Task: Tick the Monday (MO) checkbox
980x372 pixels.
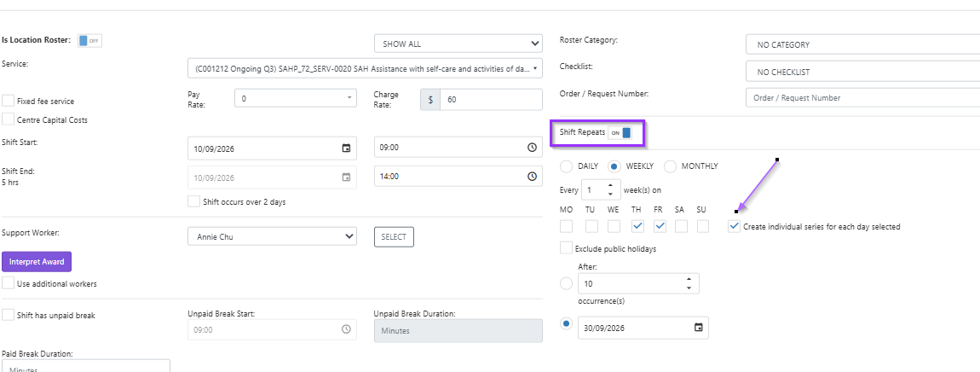Action: [566, 226]
